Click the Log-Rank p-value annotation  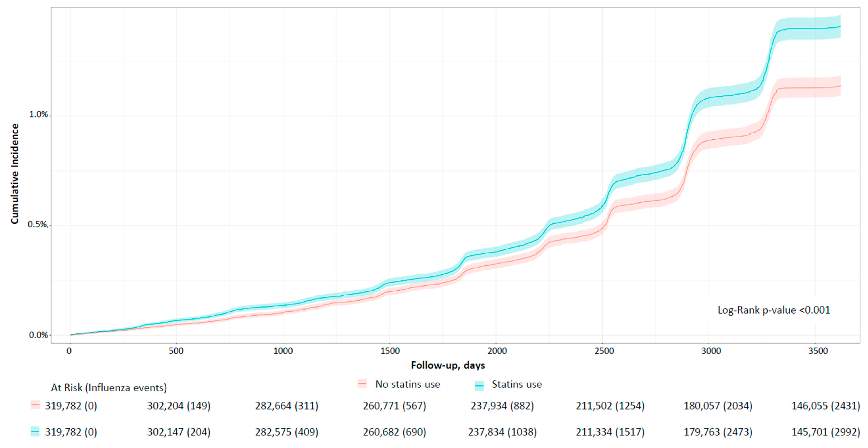click(774, 310)
